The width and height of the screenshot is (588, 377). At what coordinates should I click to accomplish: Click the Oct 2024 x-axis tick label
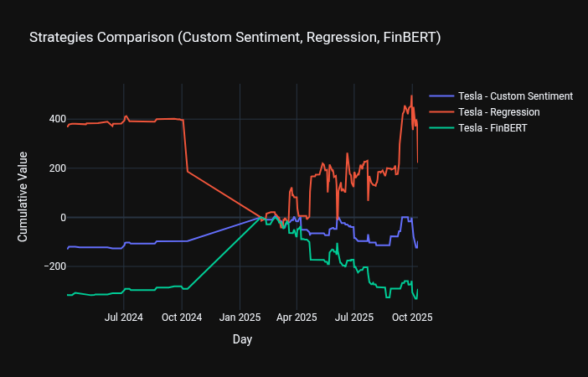click(182, 318)
